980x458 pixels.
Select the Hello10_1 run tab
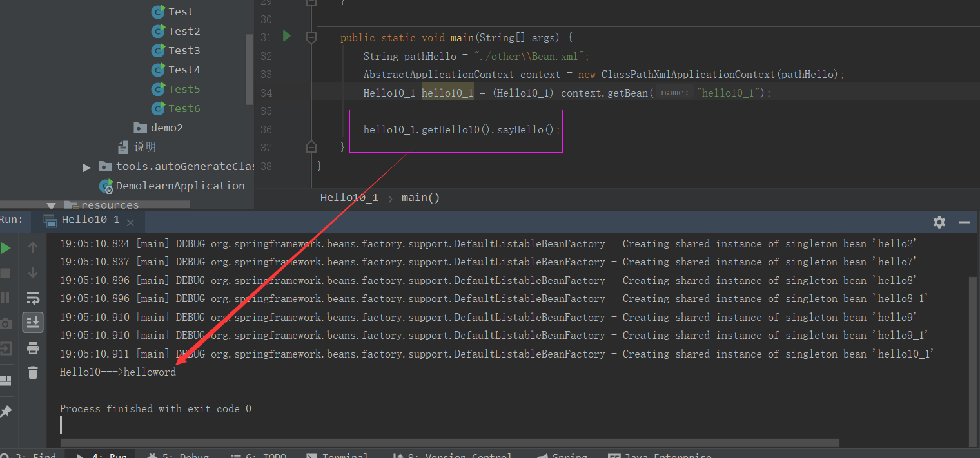point(89,220)
